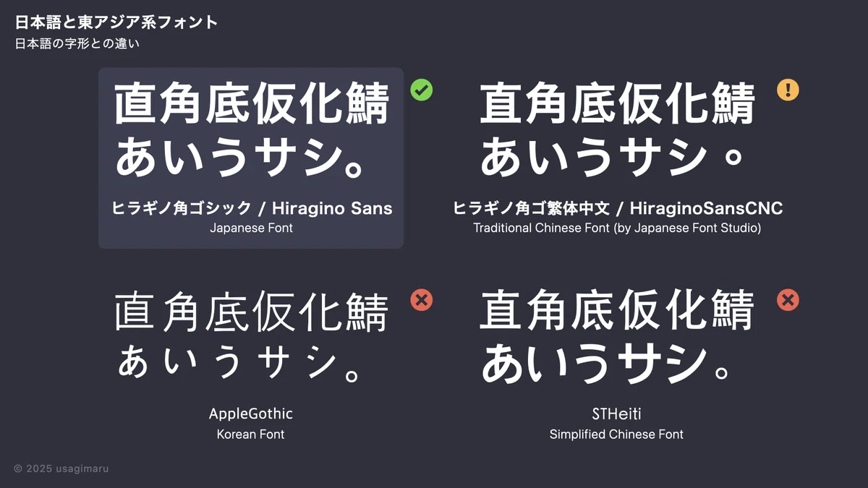Click the kana sample line in the Hiragino Sans card

pos(239,158)
